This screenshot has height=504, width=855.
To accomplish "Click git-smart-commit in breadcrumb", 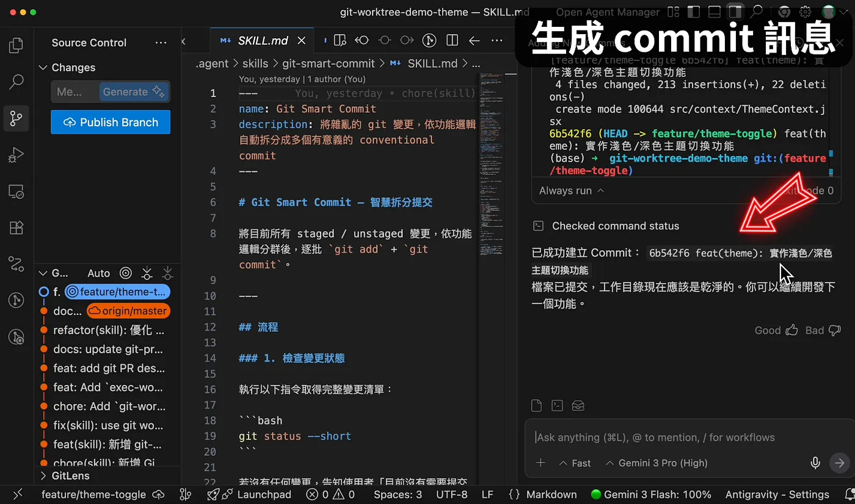I will [x=329, y=63].
